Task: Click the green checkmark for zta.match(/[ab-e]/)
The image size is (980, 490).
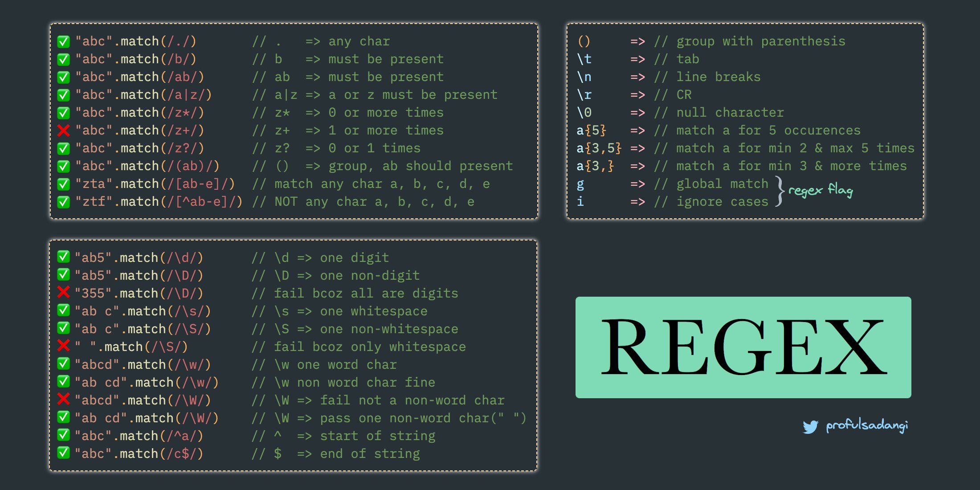Action: (x=62, y=184)
